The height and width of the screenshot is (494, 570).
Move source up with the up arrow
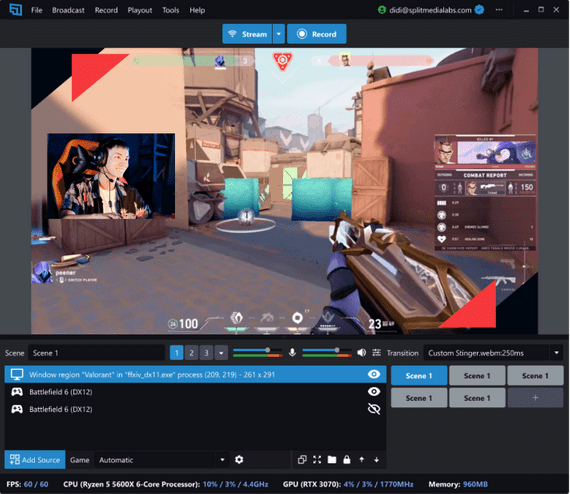point(362,460)
